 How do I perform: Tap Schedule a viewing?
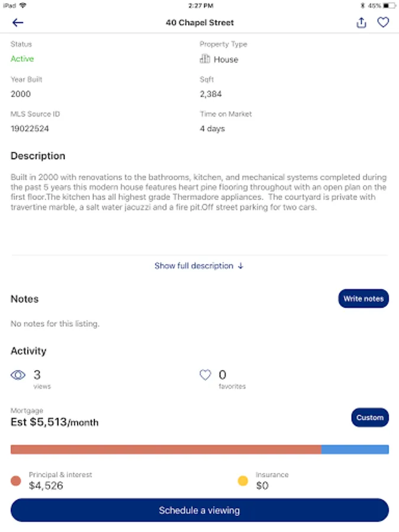click(x=200, y=510)
